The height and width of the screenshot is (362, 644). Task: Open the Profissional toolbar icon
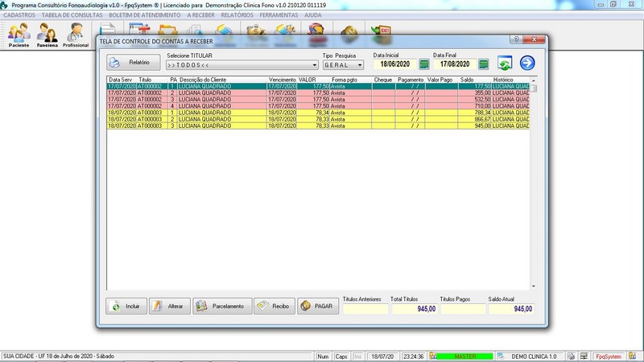[x=76, y=35]
